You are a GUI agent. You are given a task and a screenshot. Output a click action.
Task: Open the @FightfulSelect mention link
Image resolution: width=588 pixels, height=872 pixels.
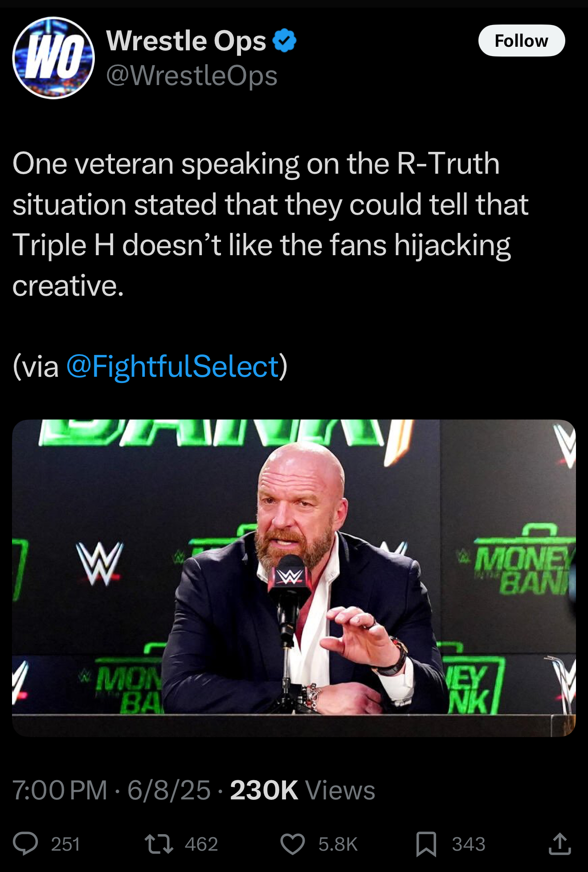(x=172, y=367)
